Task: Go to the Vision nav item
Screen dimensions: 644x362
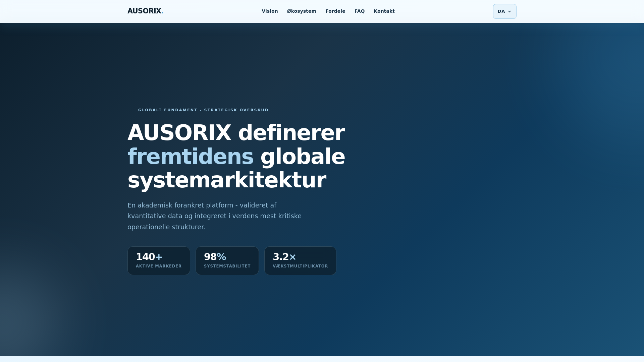Action: click(x=270, y=11)
